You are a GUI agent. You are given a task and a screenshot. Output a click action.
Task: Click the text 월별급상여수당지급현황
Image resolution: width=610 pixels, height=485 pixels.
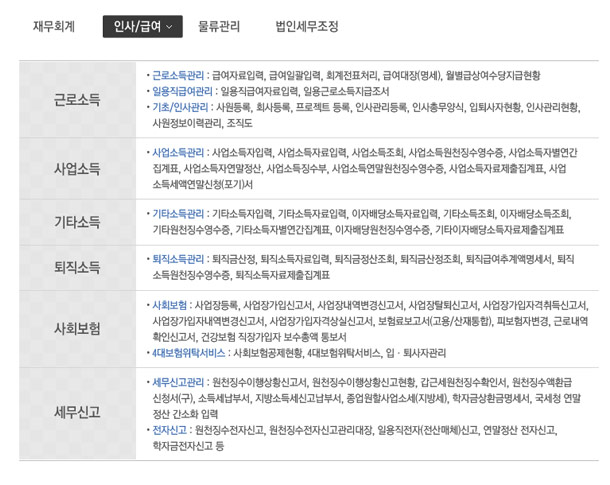493,75
